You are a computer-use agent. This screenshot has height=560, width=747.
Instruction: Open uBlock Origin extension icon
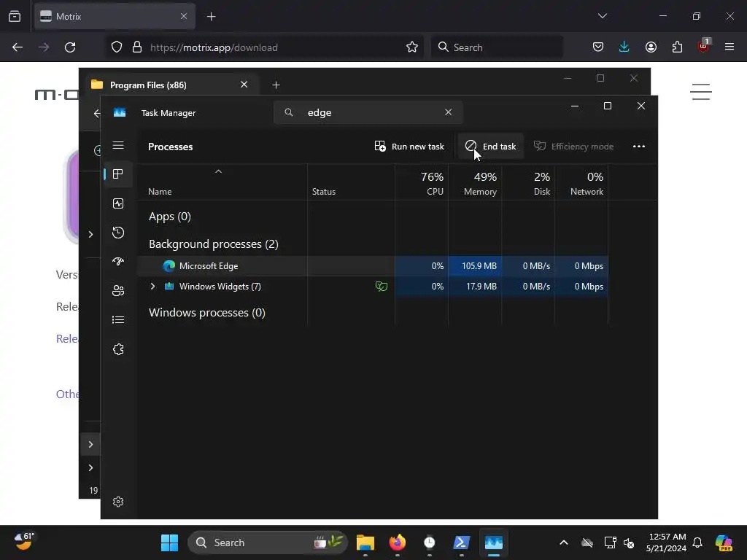pyautogui.click(x=704, y=46)
